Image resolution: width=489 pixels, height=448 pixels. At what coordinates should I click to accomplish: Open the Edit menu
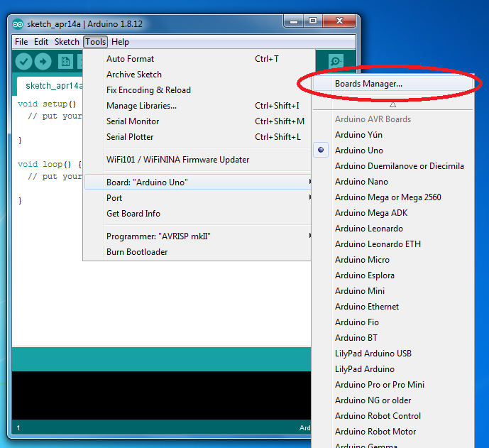(41, 42)
